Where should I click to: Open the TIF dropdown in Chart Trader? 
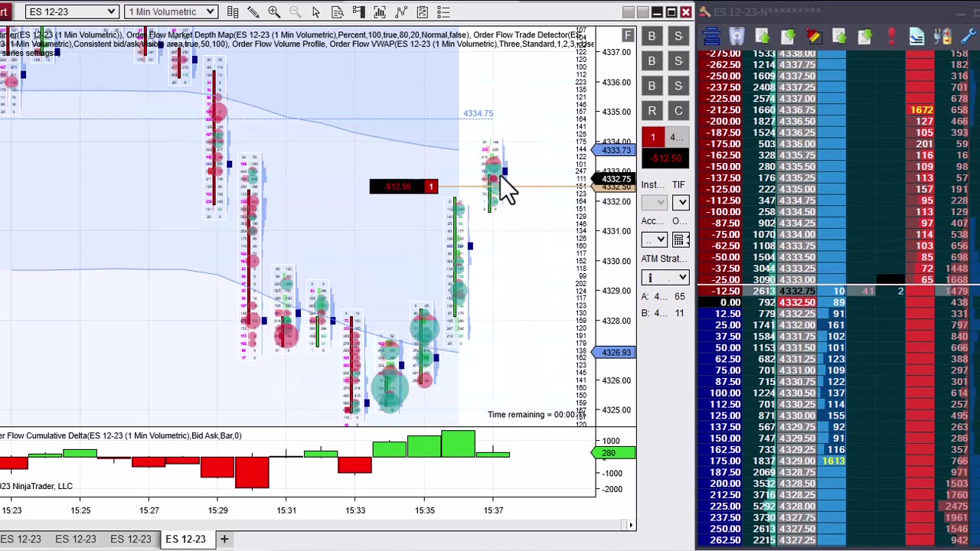[681, 202]
